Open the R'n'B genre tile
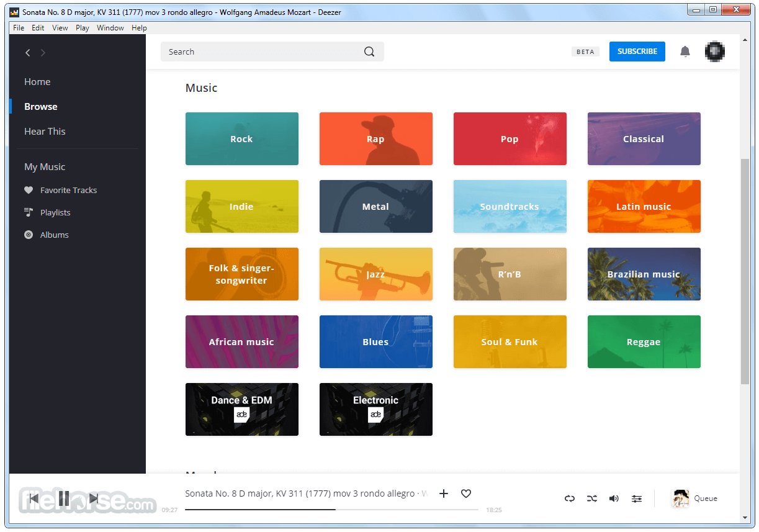This screenshot has height=532, width=759. pos(510,274)
